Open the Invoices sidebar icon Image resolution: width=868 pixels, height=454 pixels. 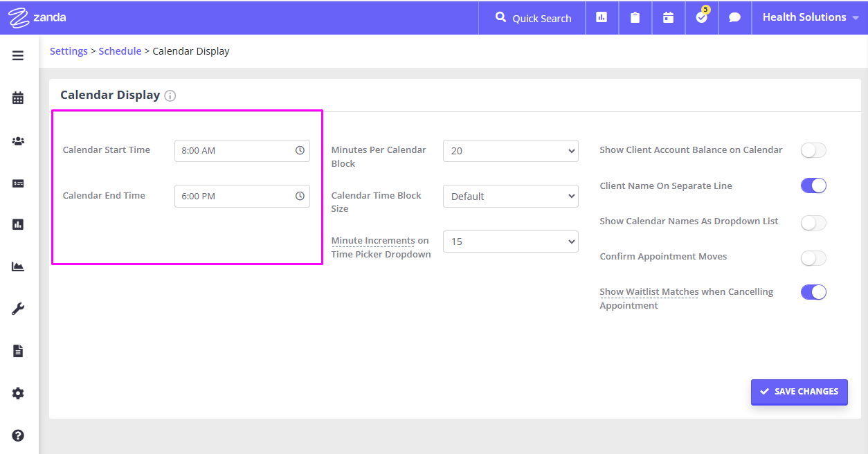pos(17,183)
